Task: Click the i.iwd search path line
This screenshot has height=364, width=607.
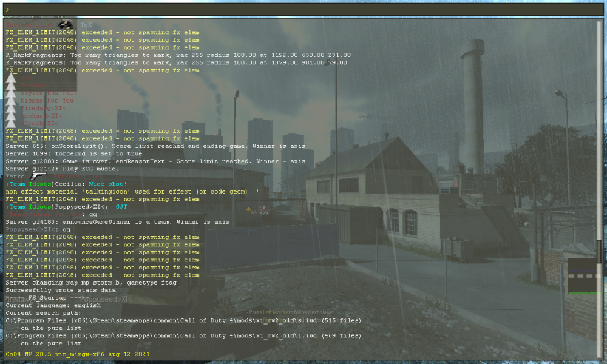Action: (x=183, y=335)
